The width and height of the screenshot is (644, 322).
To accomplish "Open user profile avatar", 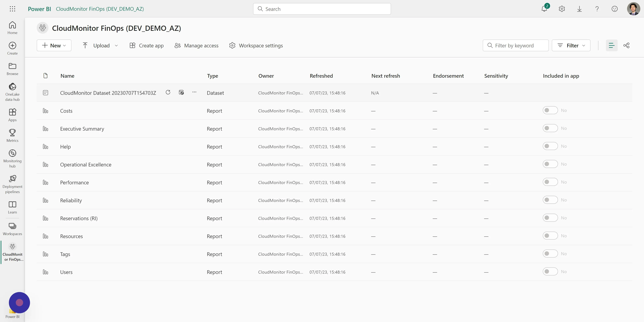I will coord(633,9).
